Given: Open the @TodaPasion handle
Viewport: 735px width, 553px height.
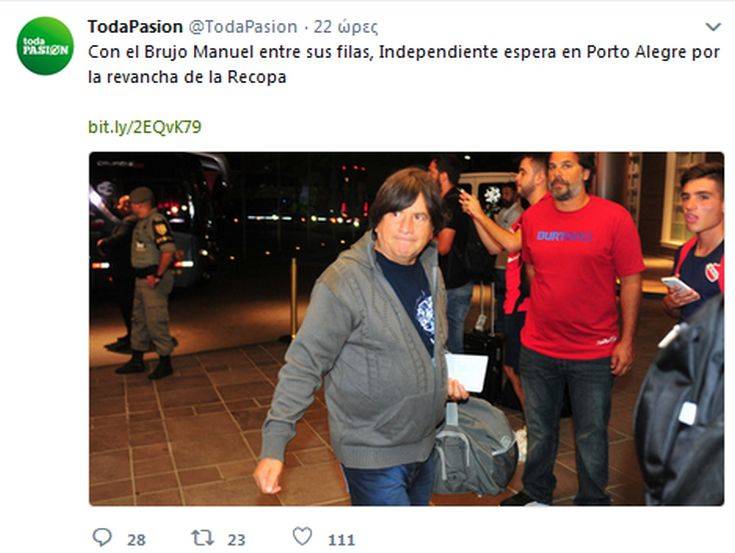Looking at the screenshot, I should point(243,27).
